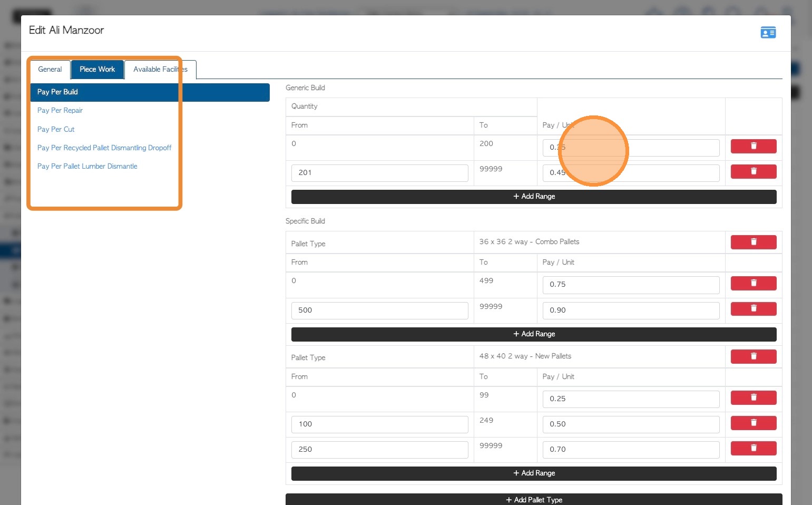Screen dimensions: 812x505
Task: Click the "Generic Build" section heading
Action: [x=305, y=88]
